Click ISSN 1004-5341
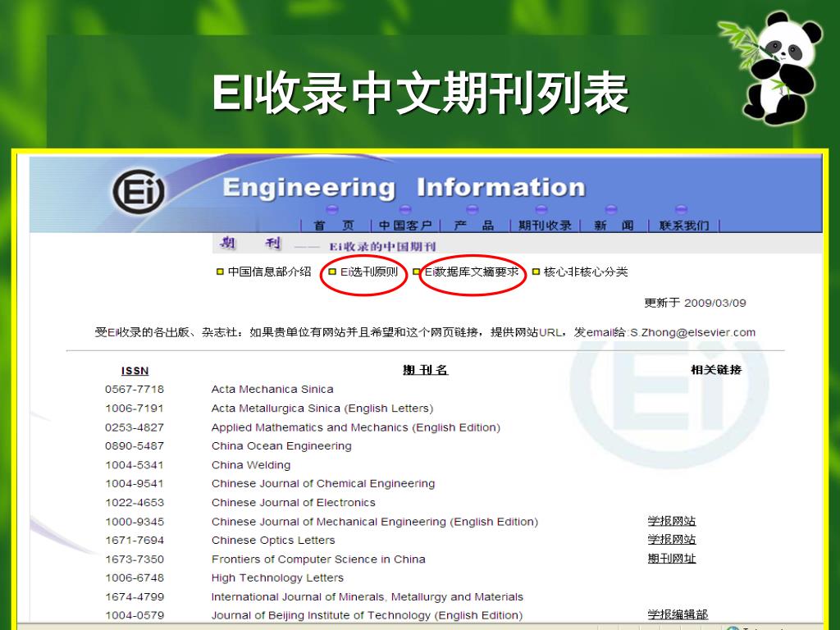 pyautogui.click(x=135, y=465)
